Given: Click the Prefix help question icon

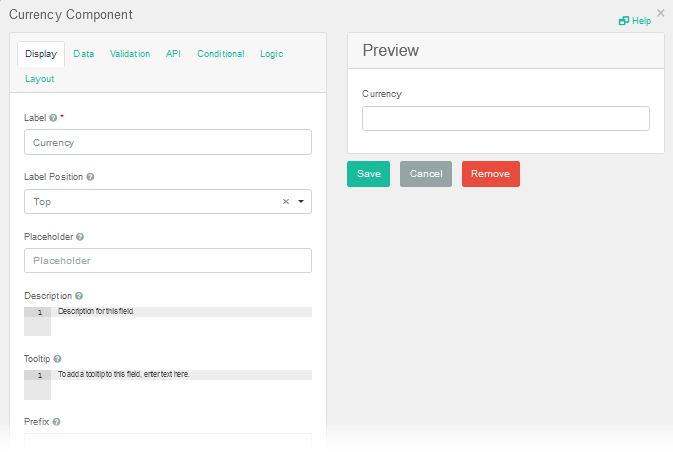Looking at the screenshot, I should click(x=56, y=422).
